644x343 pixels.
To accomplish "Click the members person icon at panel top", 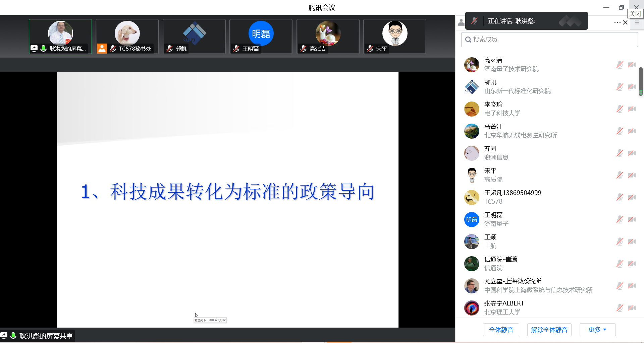I will click(x=461, y=22).
